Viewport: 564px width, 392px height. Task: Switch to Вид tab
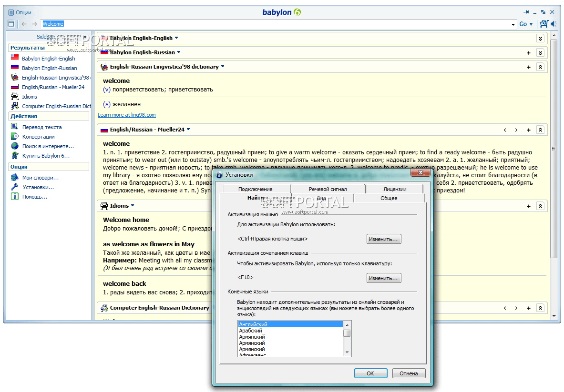point(321,198)
